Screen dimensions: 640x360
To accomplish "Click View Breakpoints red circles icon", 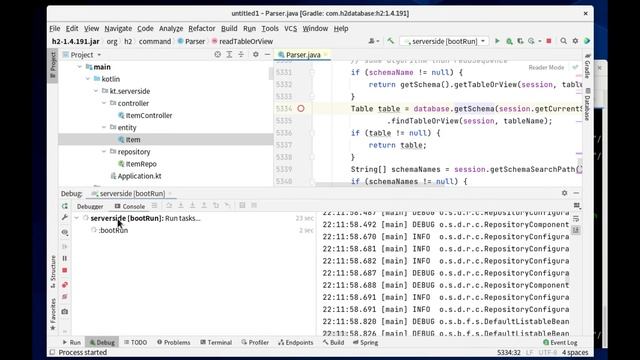I will 64,284.
